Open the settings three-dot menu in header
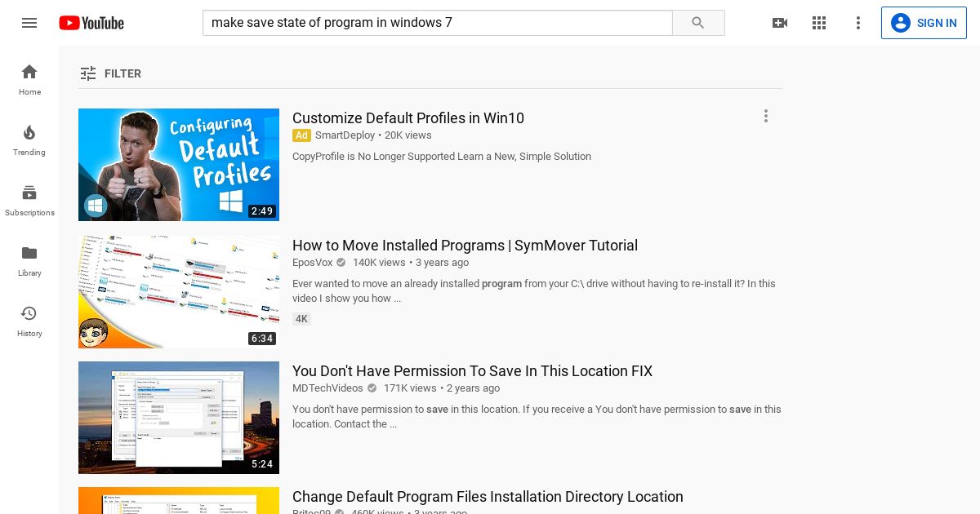Screen dimensions: 980x514 point(858,23)
